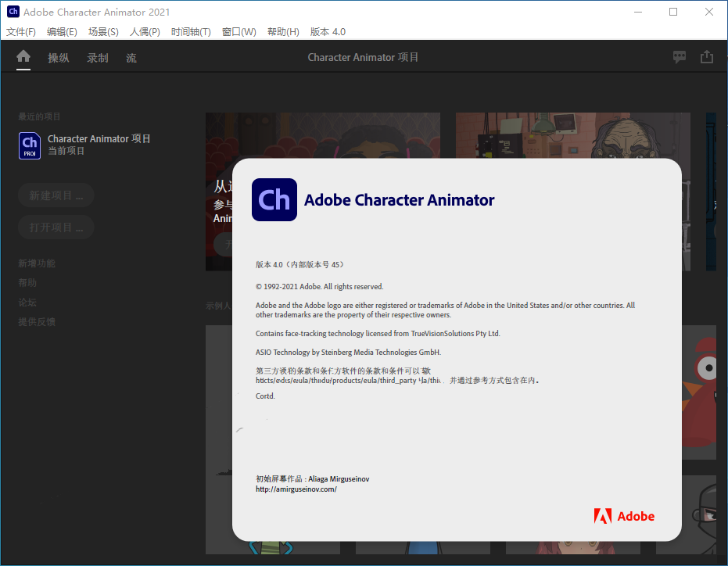
Task: Click the copyright 1992-2021 Adobe line
Action: click(319, 286)
